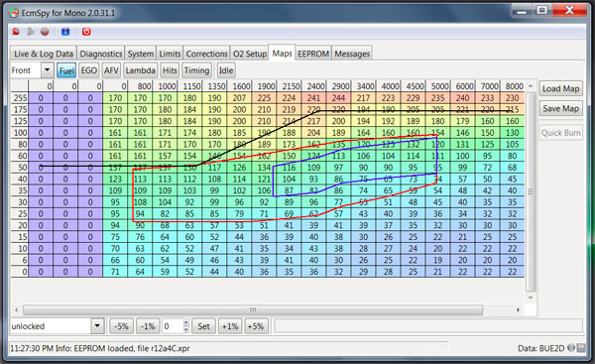Open the O2 Setup tab
This screenshot has height=364, width=595.
pyautogui.click(x=250, y=54)
